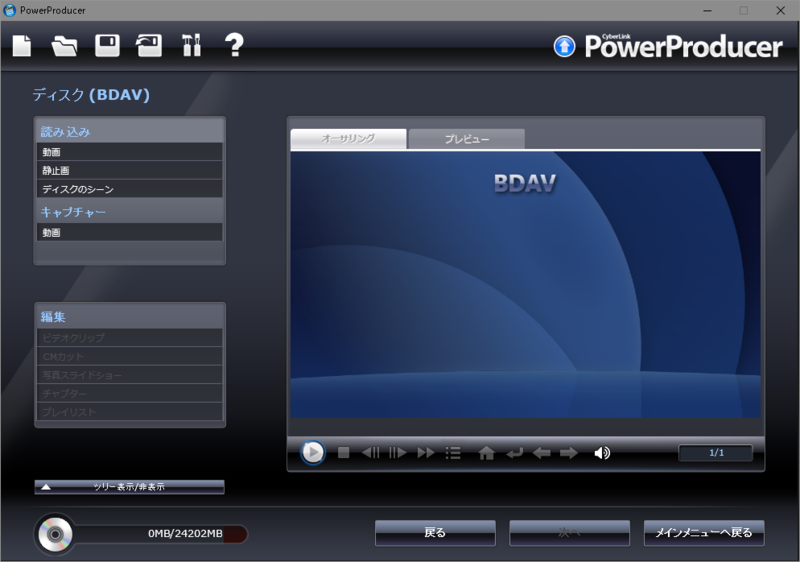
Task: Click the blue upgrade arrow icon
Action: pyautogui.click(x=564, y=46)
